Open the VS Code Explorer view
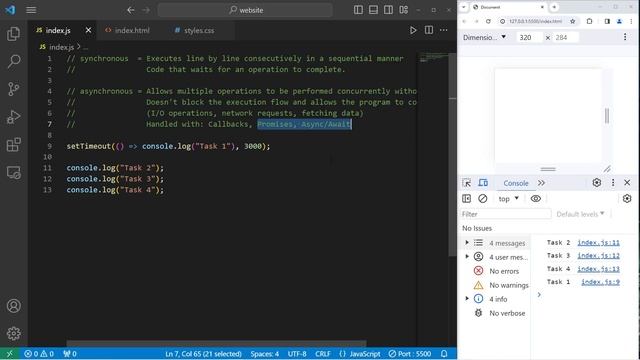The height and width of the screenshot is (360, 640). (x=13, y=34)
